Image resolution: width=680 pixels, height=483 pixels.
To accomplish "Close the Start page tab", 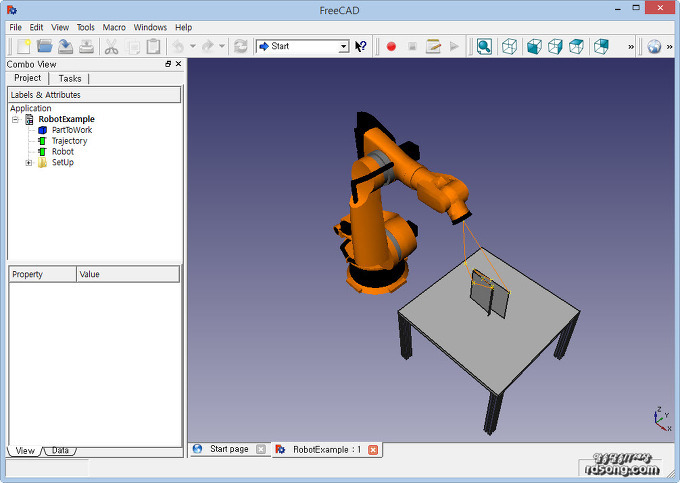I will pos(261,449).
